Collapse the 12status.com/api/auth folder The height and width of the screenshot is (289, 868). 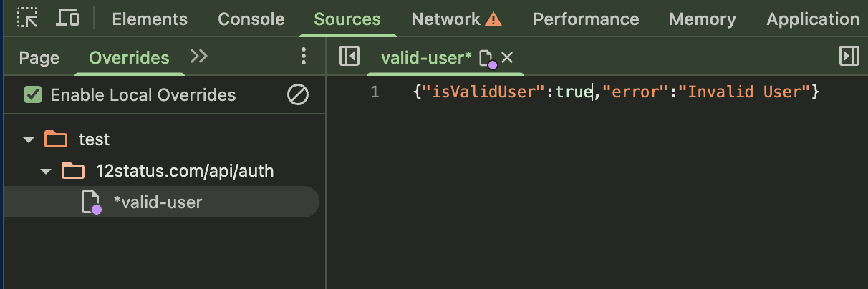46,171
